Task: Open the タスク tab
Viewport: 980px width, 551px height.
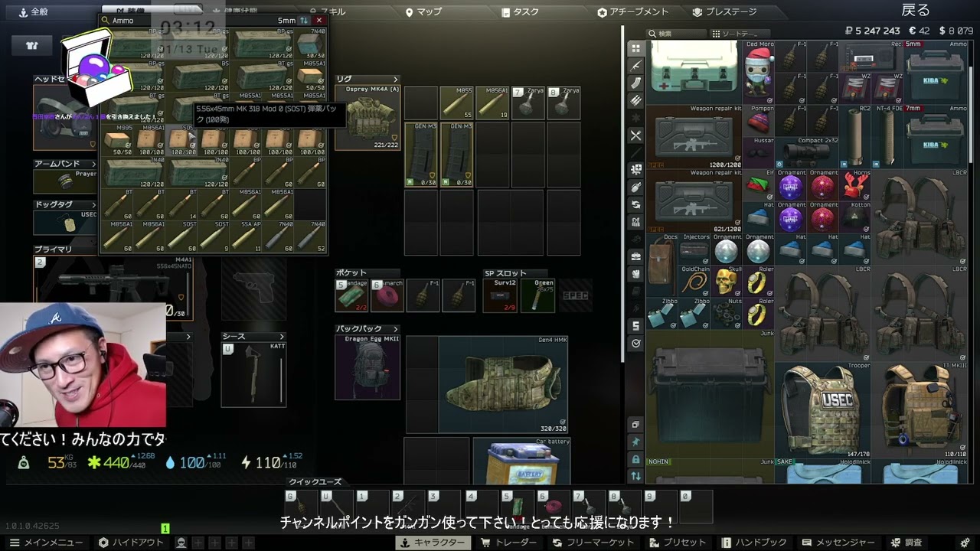Action: (521, 11)
